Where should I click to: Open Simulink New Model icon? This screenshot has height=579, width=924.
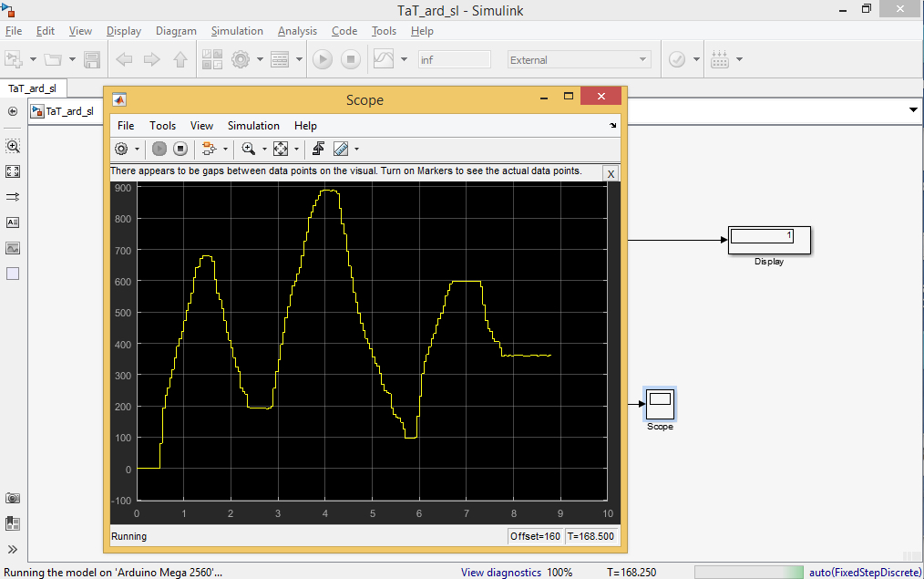14,59
